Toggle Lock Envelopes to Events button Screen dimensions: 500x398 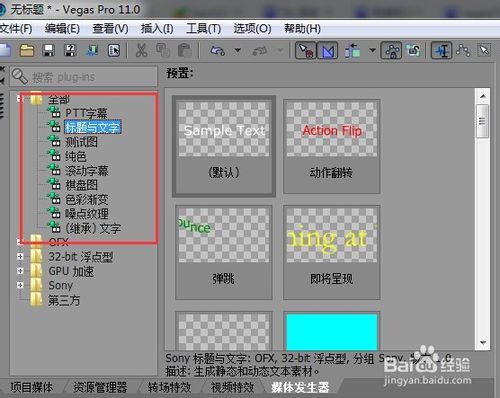pos(392,51)
